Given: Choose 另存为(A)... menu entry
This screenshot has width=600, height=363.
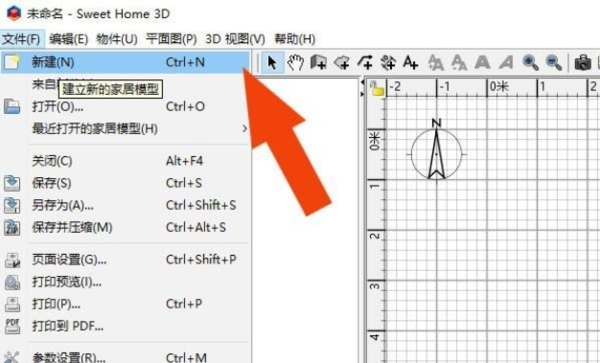Looking at the screenshot, I should 125,205.
